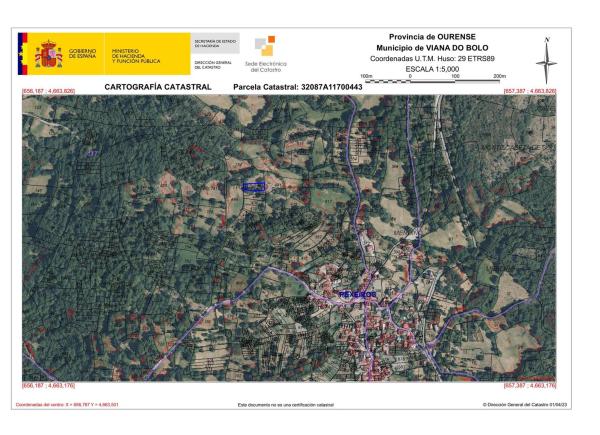Image resolution: width=600 pixels, height=435 pixels.
Task: Click the red Coordenadas del centro text
Action: [66, 405]
